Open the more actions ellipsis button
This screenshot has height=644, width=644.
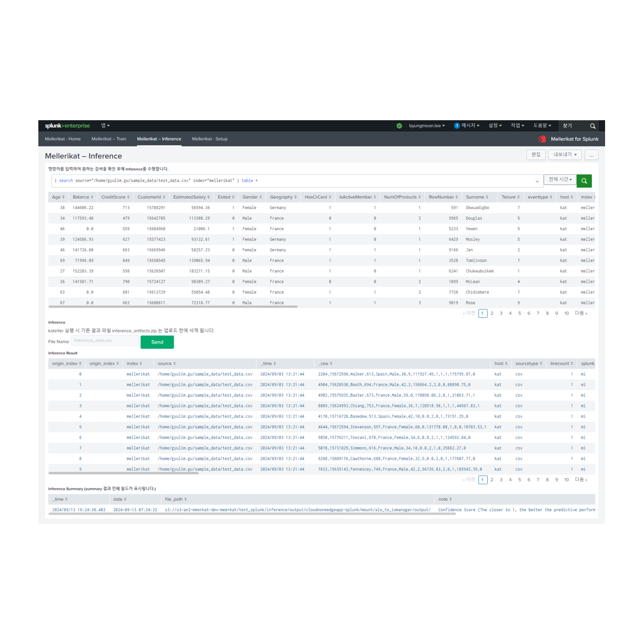591,155
